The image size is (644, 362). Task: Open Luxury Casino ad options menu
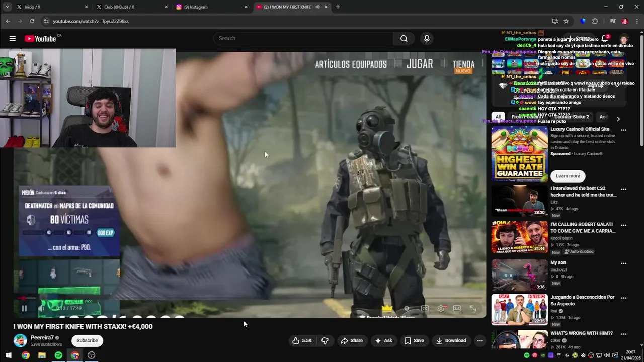[x=623, y=130]
